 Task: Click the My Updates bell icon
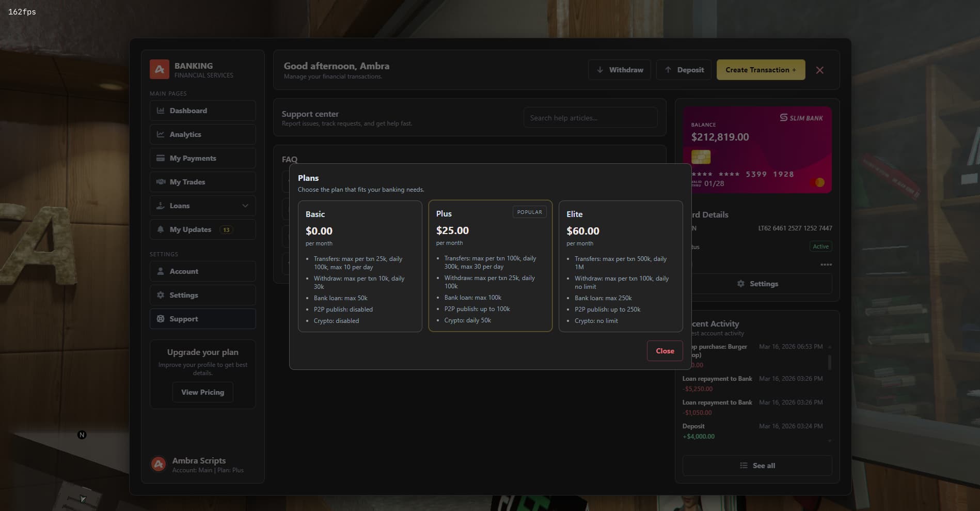161,229
